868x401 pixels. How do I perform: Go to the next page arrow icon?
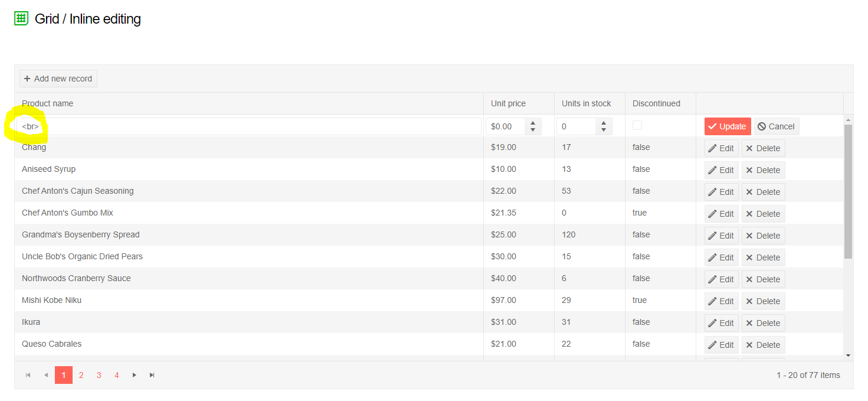(x=135, y=375)
